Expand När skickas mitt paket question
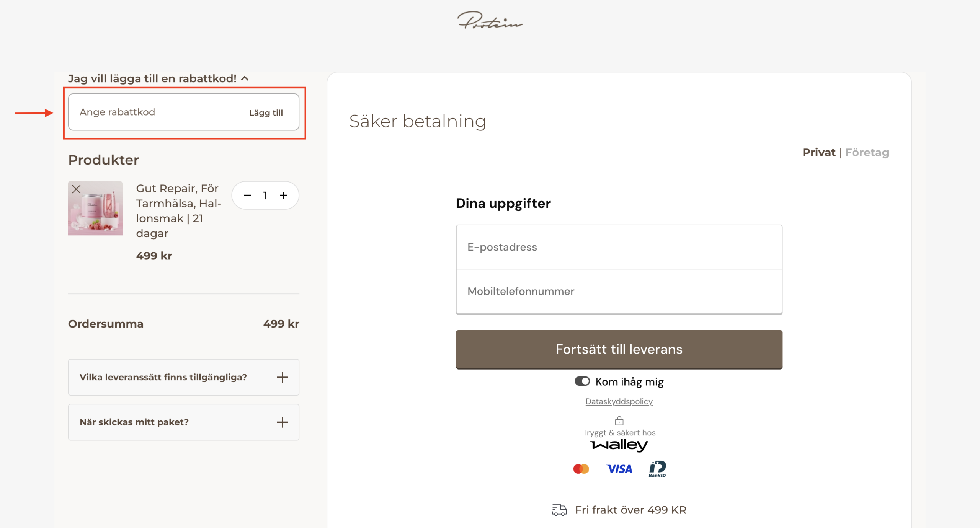The width and height of the screenshot is (980, 528). 184,422
